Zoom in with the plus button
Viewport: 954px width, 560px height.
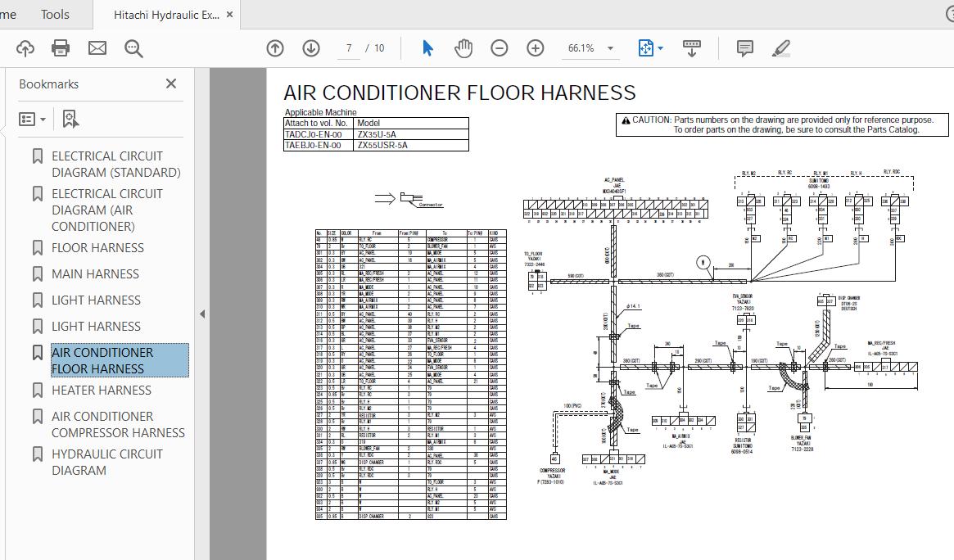536,48
